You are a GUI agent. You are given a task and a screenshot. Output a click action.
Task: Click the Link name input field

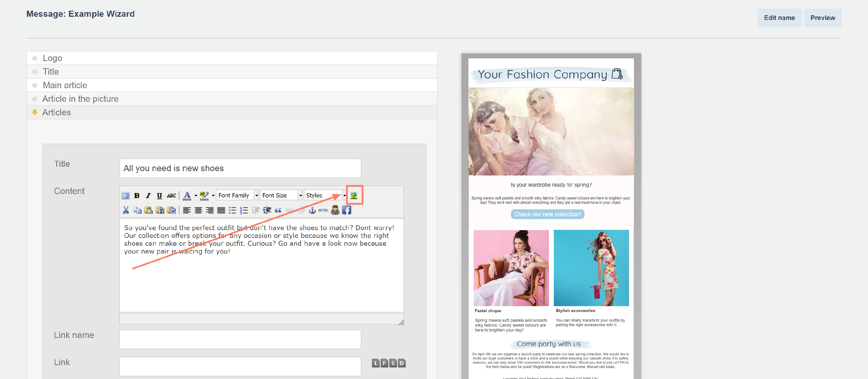(240, 339)
